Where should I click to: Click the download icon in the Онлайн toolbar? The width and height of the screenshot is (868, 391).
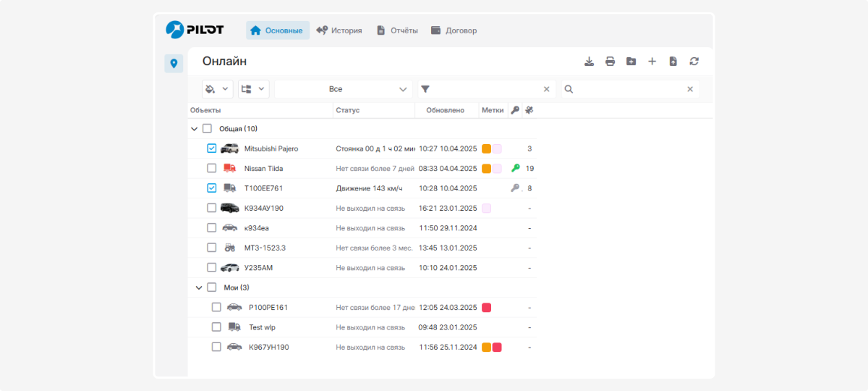pos(590,62)
